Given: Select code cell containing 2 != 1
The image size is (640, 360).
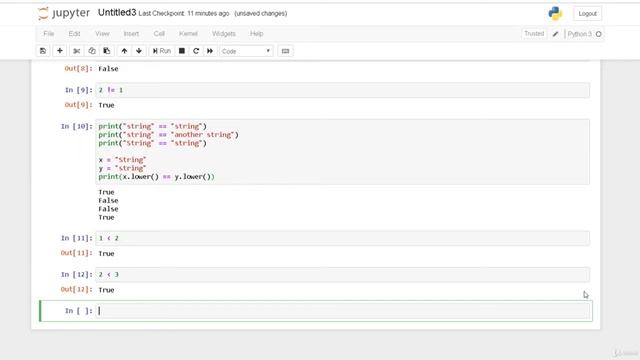Looking at the screenshot, I should click(x=343, y=90).
